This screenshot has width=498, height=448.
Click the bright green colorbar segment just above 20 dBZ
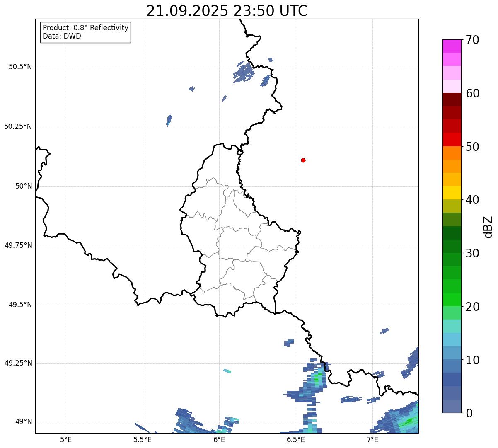coord(452,300)
